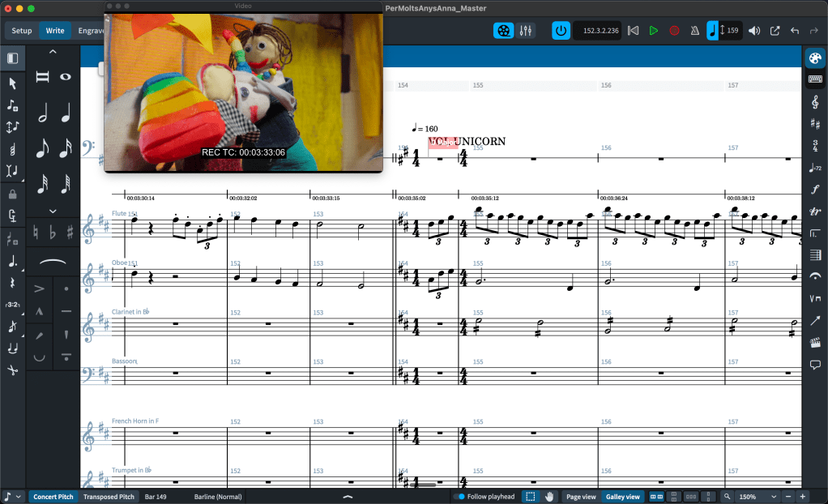Open the Clefs panel on right sidebar
Screen dimensions: 828x504
tap(815, 101)
